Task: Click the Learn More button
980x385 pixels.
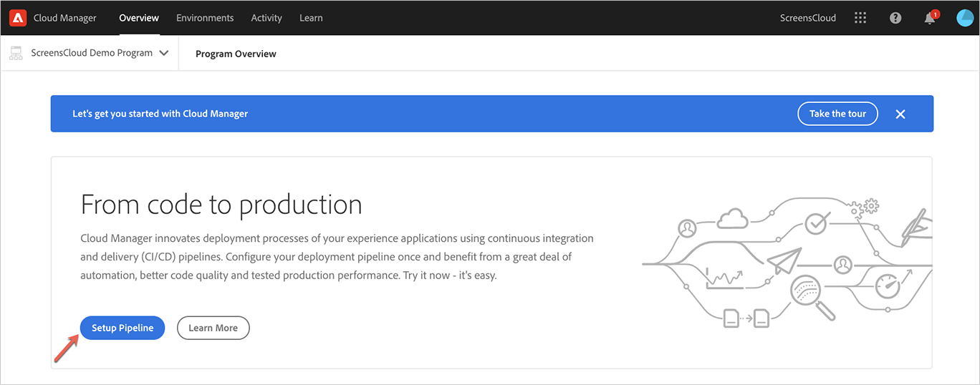Action: [x=213, y=328]
